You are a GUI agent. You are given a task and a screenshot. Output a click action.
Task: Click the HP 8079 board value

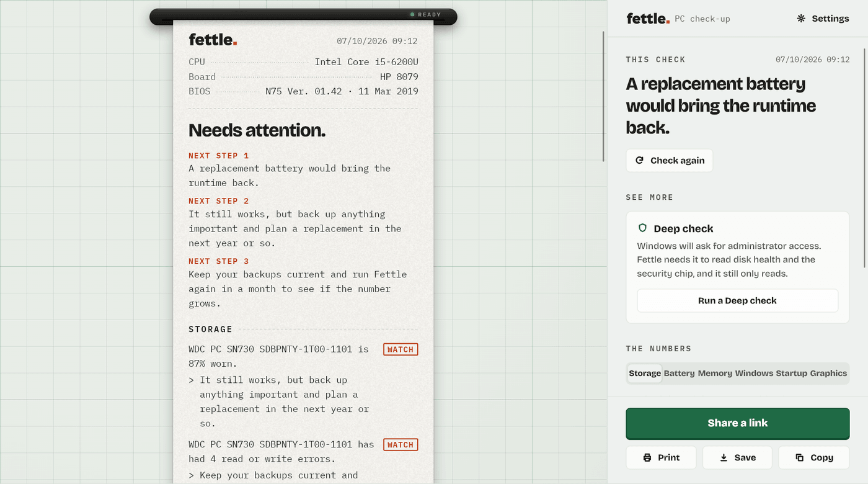(399, 77)
